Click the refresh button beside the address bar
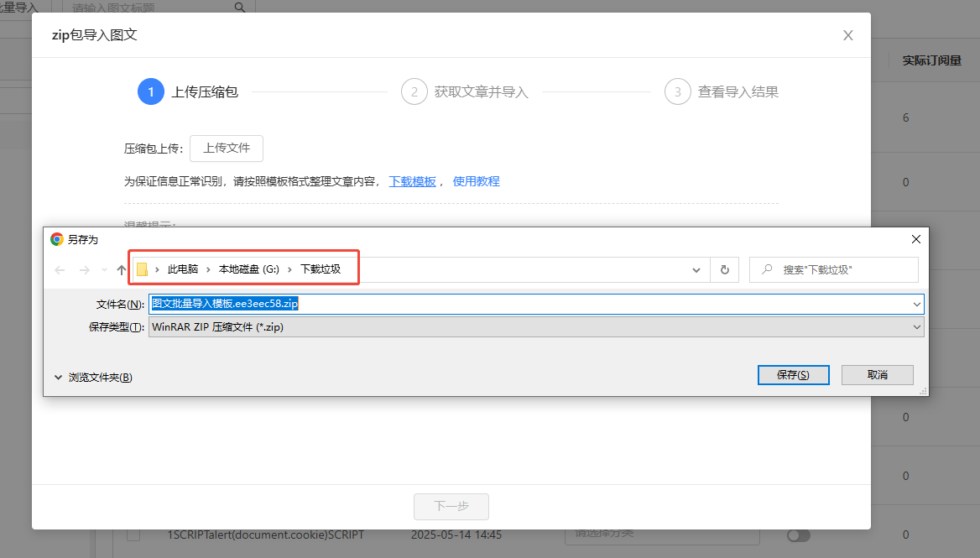The image size is (980, 558). tap(724, 269)
